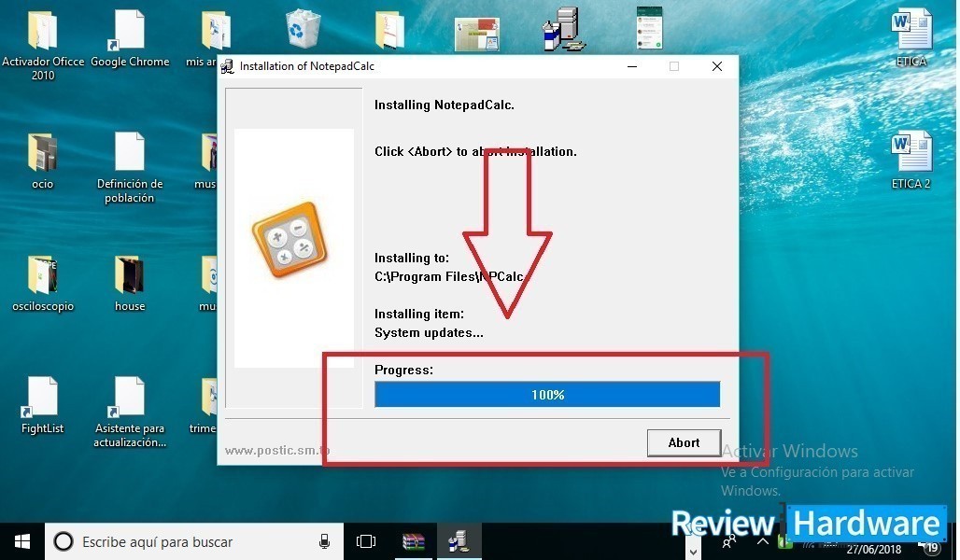This screenshot has width=960, height=560.
Task: Launch the FightList shortcut
Action: (43, 399)
